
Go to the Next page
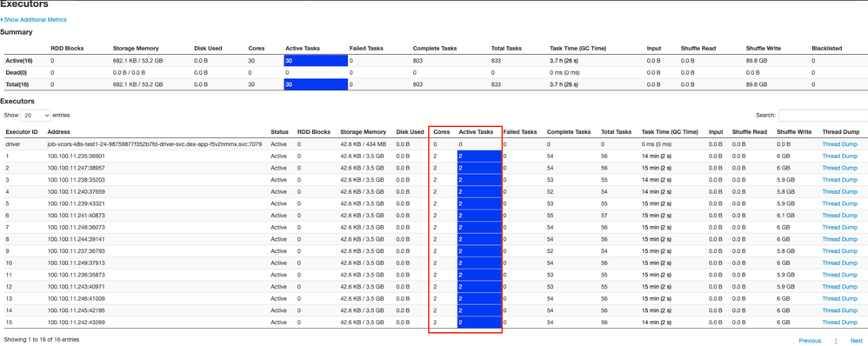pyautogui.click(x=857, y=341)
